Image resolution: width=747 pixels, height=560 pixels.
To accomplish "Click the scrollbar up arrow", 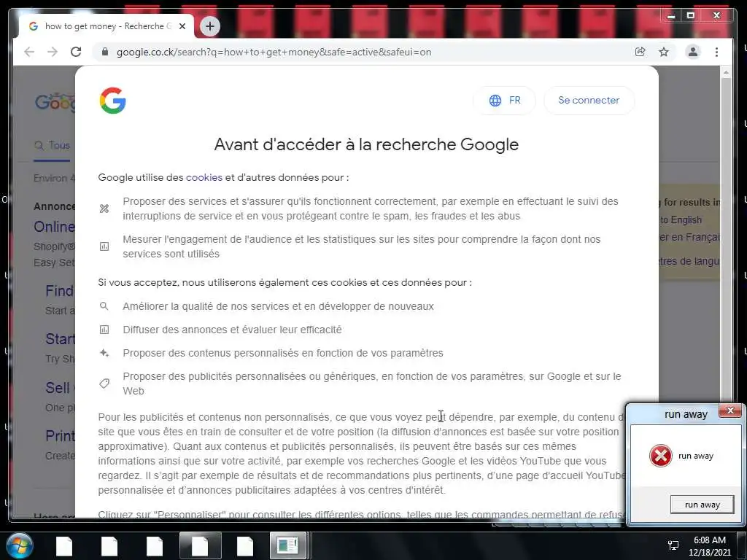I will [x=726, y=73].
